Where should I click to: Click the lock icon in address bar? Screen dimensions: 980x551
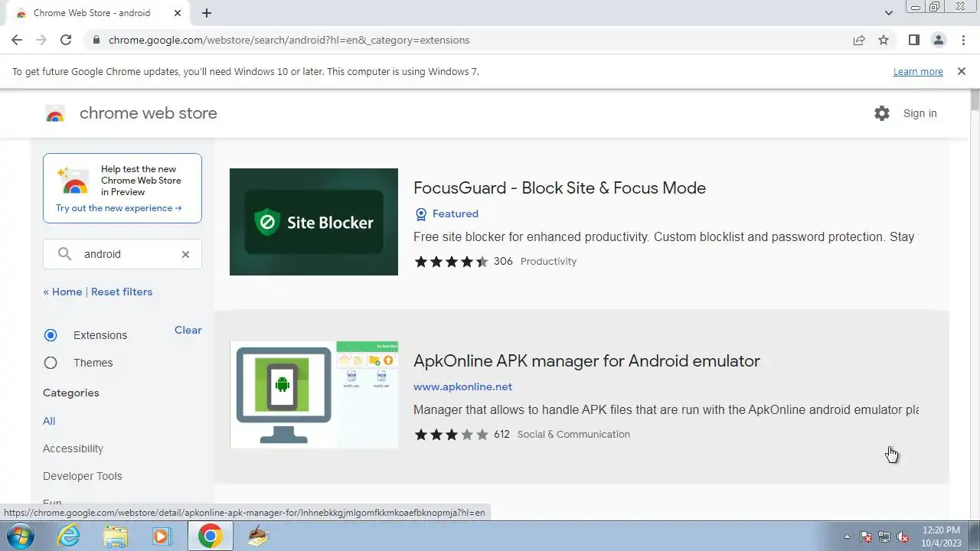click(96, 40)
